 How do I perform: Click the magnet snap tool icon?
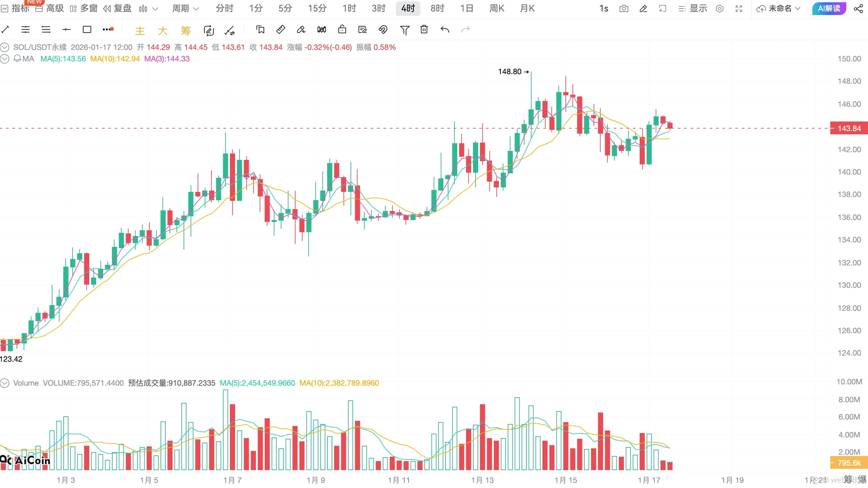pos(383,30)
